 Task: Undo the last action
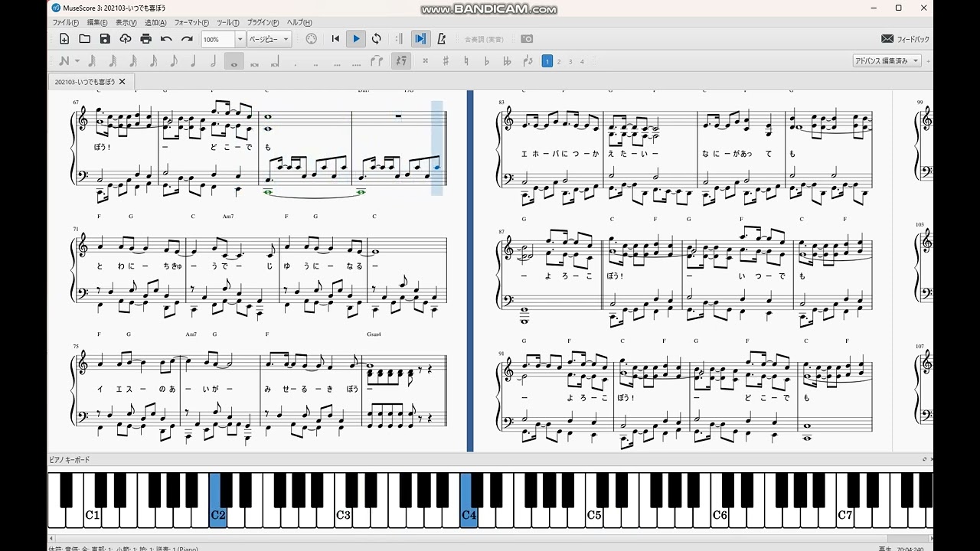click(x=166, y=39)
